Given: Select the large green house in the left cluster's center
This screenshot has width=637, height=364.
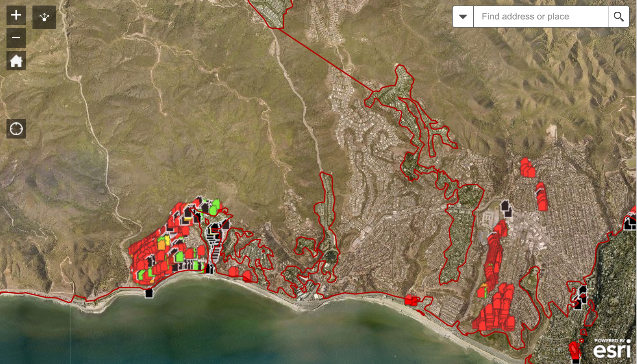Looking at the screenshot, I should click(179, 257).
